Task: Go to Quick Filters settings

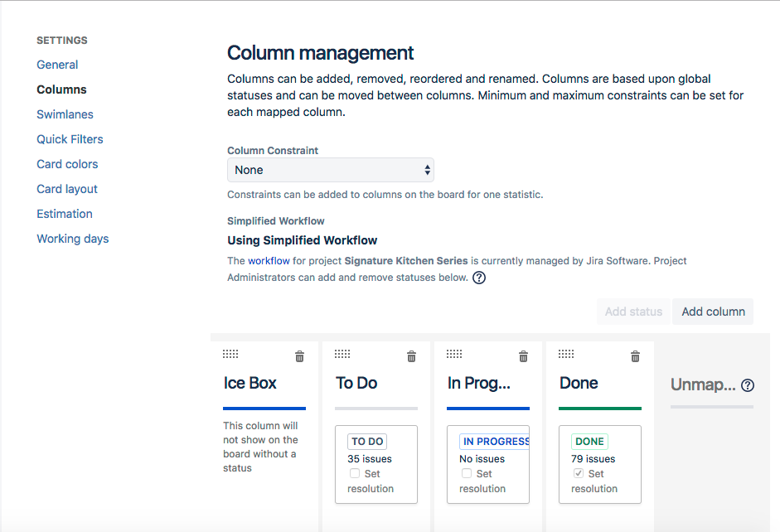Action: [70, 139]
